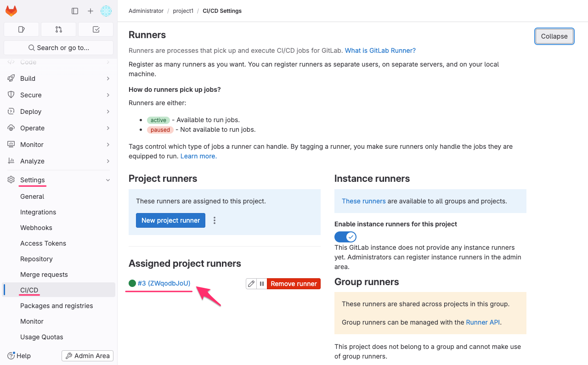Collapse the Settings menu chevron

[108, 180]
